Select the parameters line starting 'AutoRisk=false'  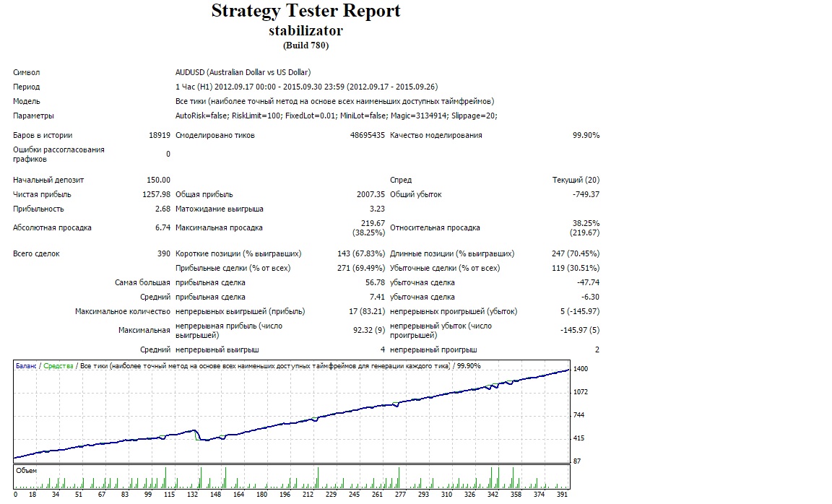tap(337, 116)
